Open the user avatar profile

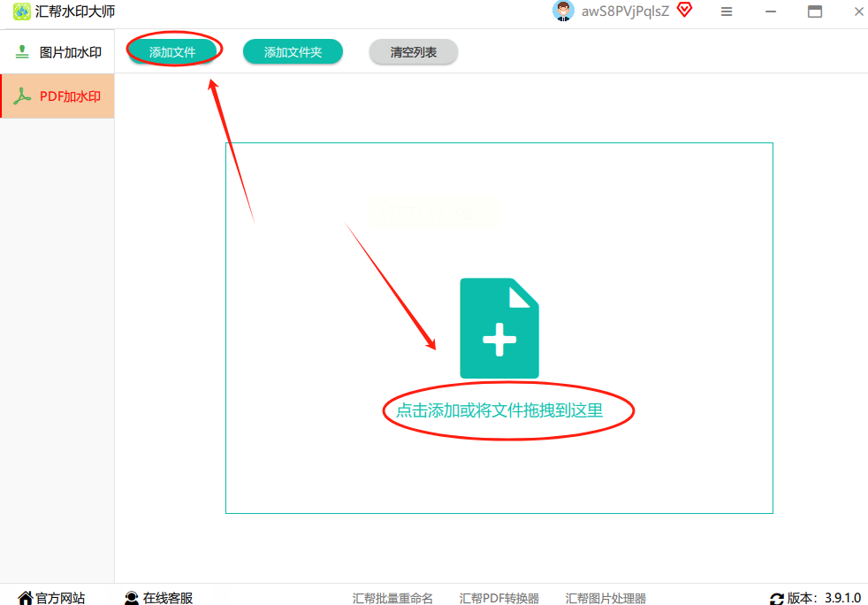(563, 11)
